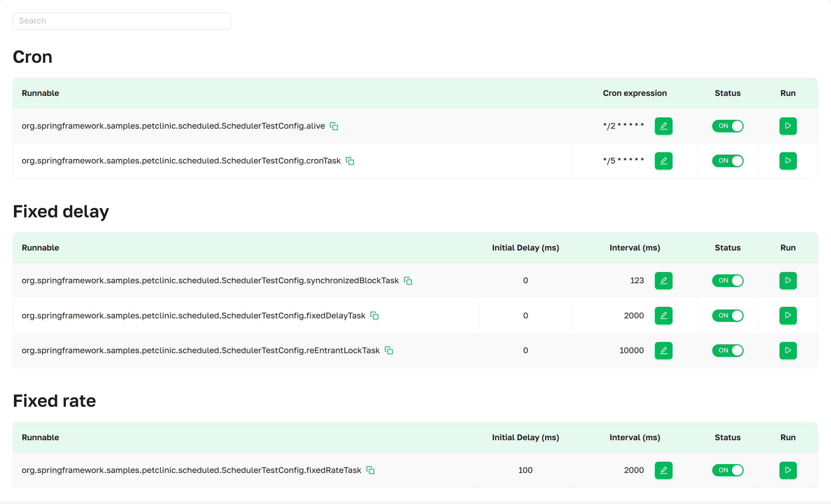This screenshot has height=504, width=831.
Task: Copy the synchronizedBlockTask runnable name
Action: pyautogui.click(x=408, y=281)
